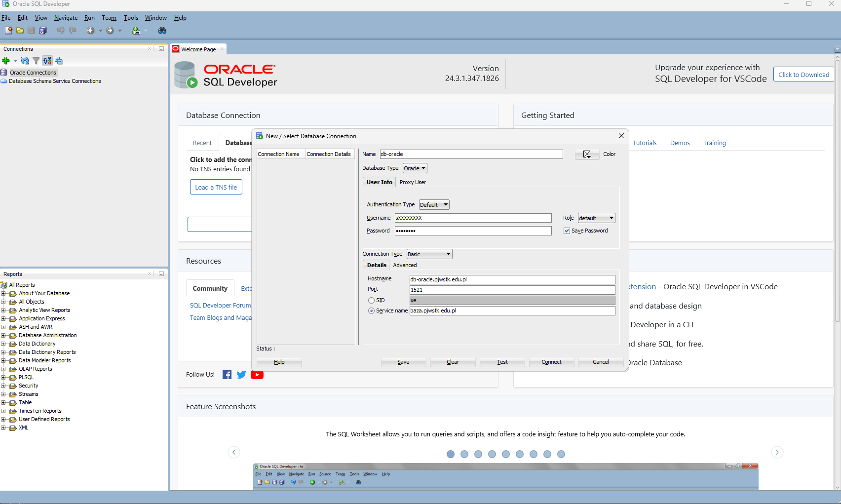Open the Tools menu
841x504 pixels.
pos(131,18)
